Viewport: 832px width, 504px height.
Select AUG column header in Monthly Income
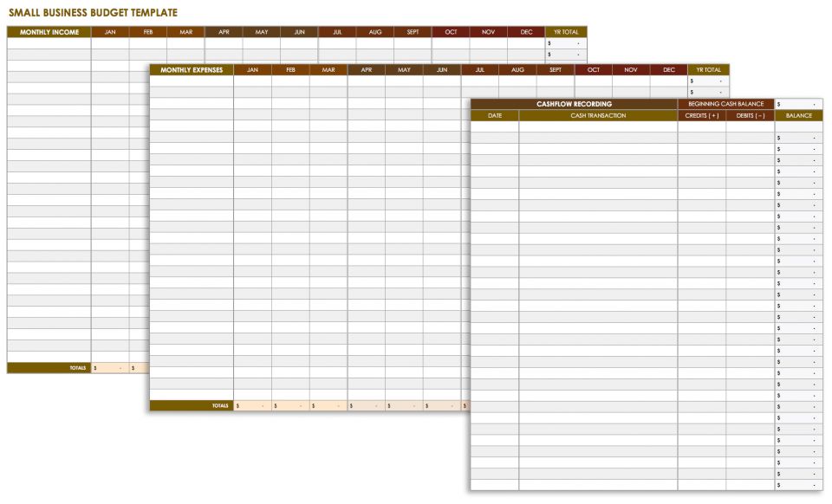pyautogui.click(x=375, y=32)
